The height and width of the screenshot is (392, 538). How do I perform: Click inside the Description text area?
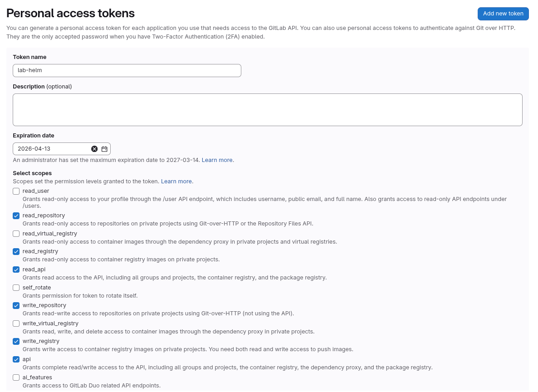click(x=268, y=109)
